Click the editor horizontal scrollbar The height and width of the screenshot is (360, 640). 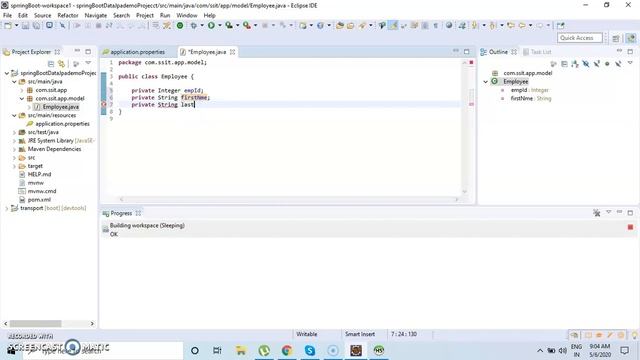coord(289,199)
